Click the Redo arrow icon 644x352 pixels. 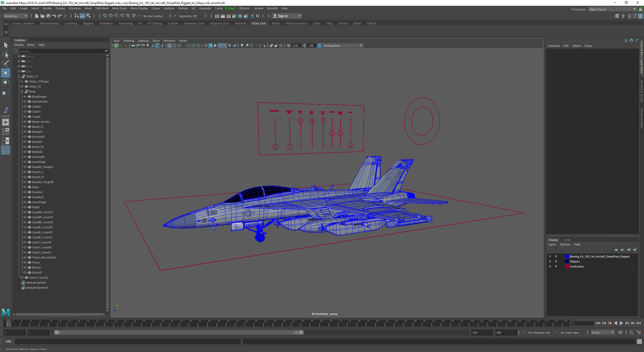point(60,16)
